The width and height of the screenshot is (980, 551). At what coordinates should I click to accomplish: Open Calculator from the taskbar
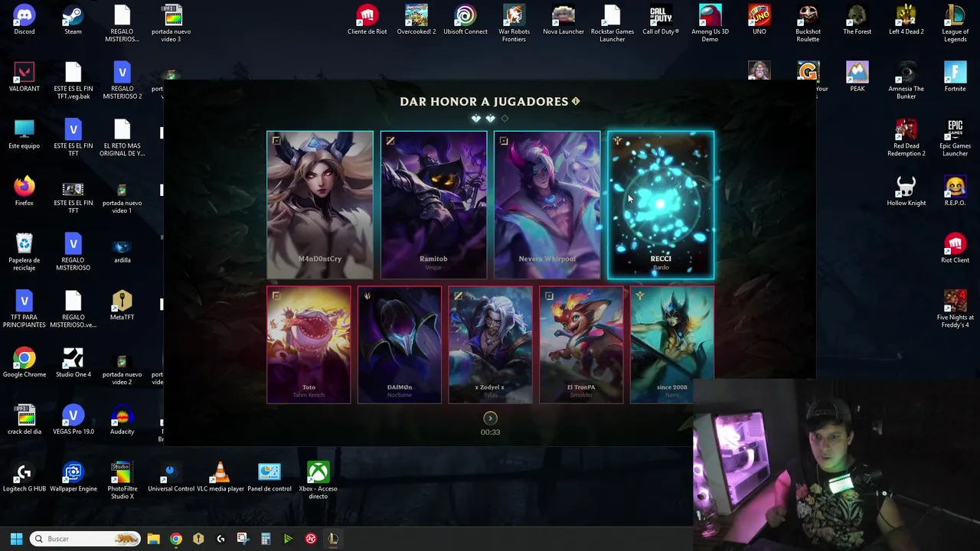point(266,539)
